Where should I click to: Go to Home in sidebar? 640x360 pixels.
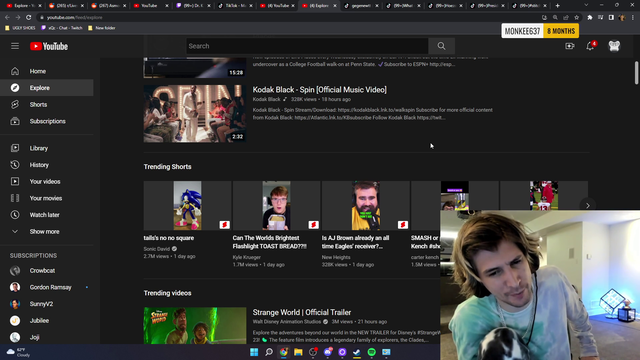coord(47,71)
